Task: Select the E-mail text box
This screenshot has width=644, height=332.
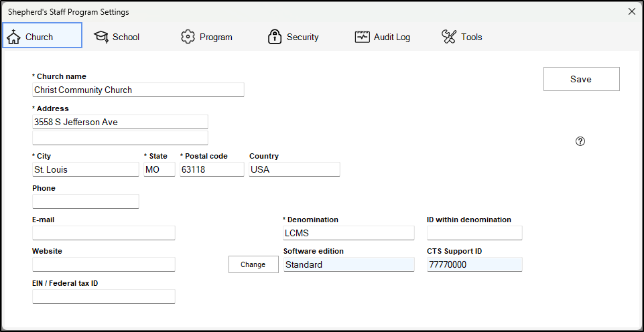Action: [104, 233]
